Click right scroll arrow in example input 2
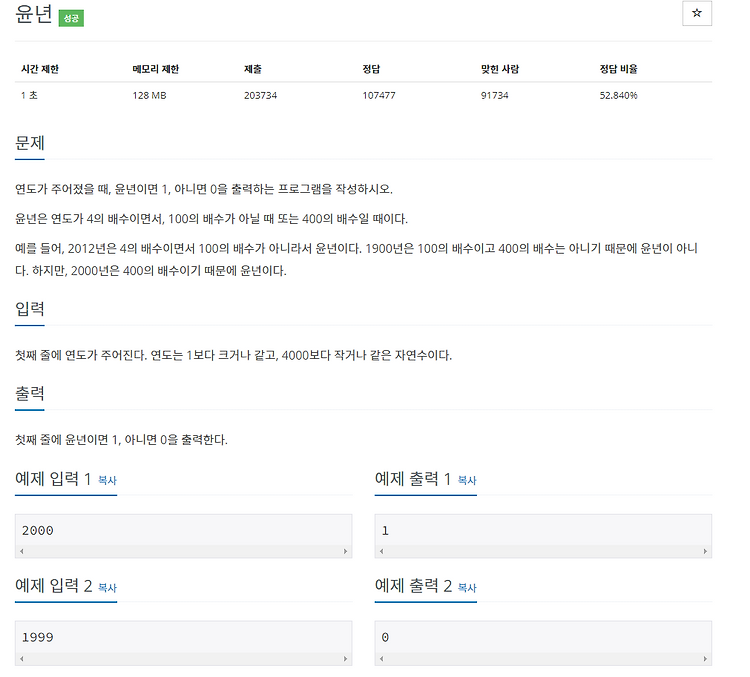 [345, 658]
